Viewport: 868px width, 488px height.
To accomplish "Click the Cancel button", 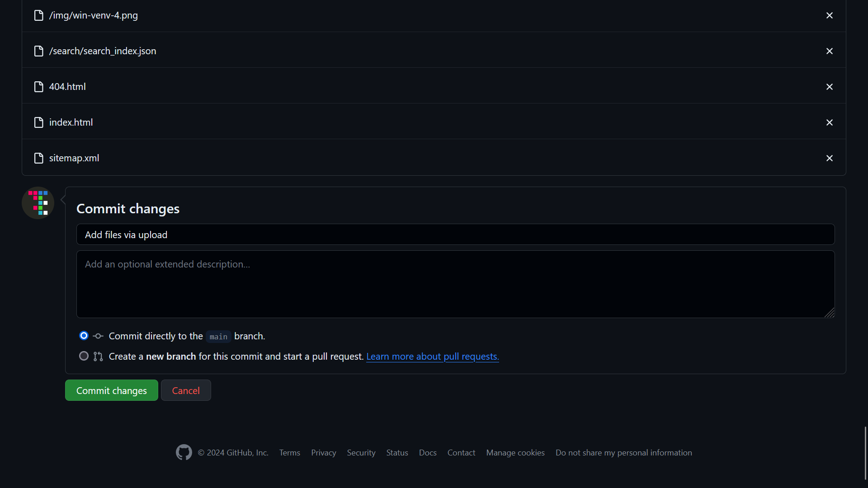I will tap(186, 390).
